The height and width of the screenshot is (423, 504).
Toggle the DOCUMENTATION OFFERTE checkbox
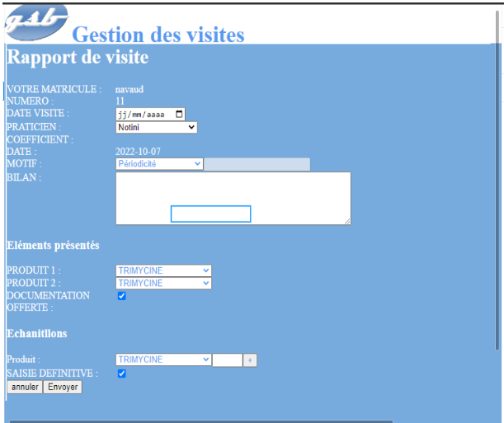[122, 296]
